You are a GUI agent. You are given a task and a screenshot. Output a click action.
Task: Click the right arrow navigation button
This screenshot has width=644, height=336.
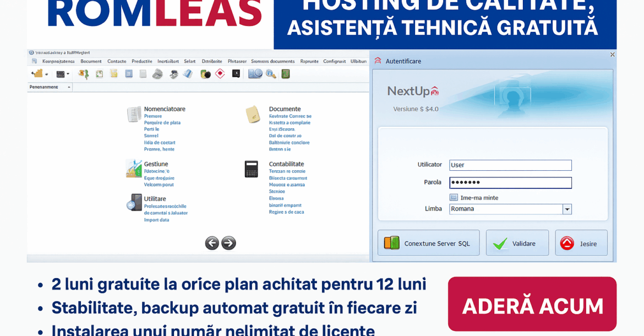tap(229, 243)
